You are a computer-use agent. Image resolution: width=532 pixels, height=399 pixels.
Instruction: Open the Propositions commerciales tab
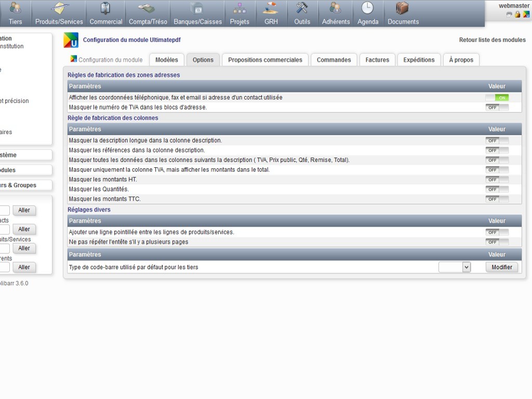265,60
